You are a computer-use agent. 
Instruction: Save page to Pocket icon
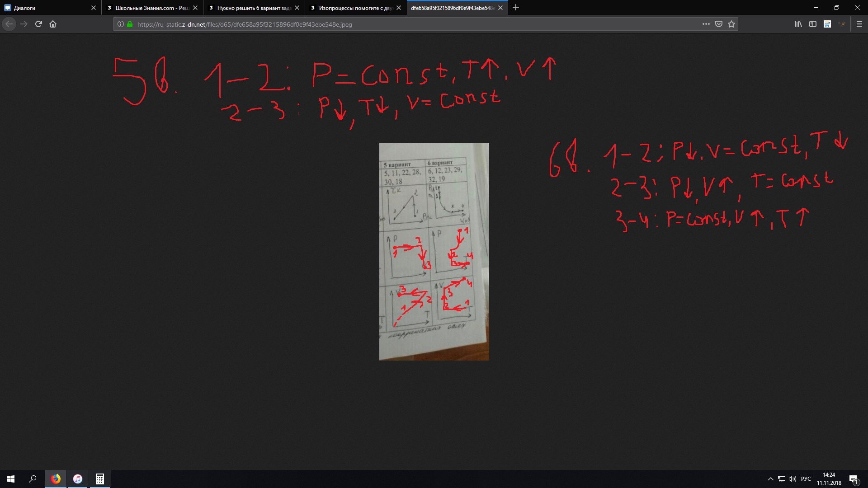coord(719,24)
